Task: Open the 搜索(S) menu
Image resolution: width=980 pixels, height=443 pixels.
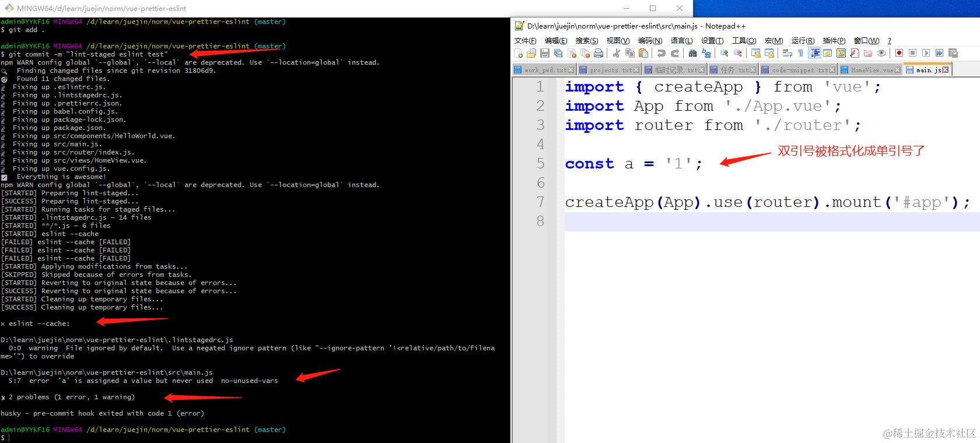Action: point(587,40)
